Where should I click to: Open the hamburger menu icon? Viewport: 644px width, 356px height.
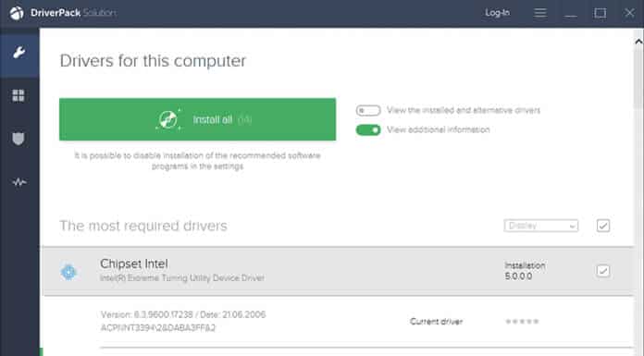540,13
